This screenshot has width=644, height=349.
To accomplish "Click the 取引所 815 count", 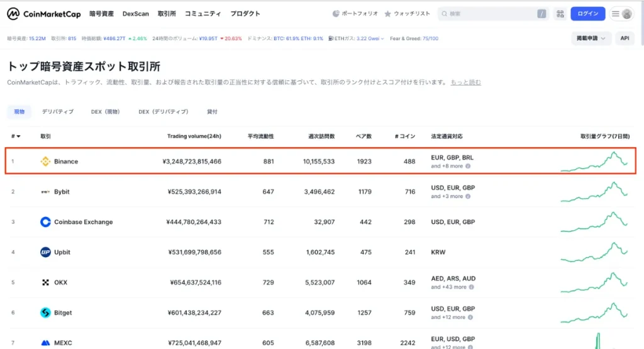I will click(64, 38).
